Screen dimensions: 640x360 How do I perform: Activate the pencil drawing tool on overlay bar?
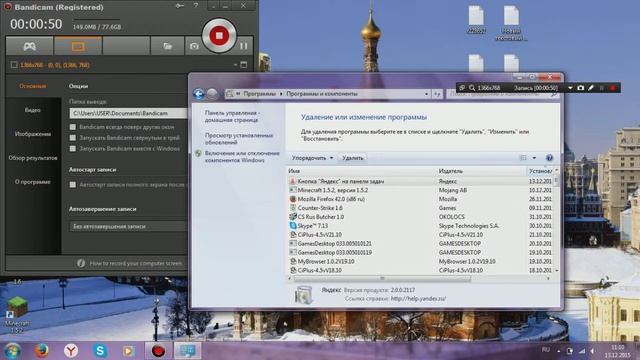point(591,88)
